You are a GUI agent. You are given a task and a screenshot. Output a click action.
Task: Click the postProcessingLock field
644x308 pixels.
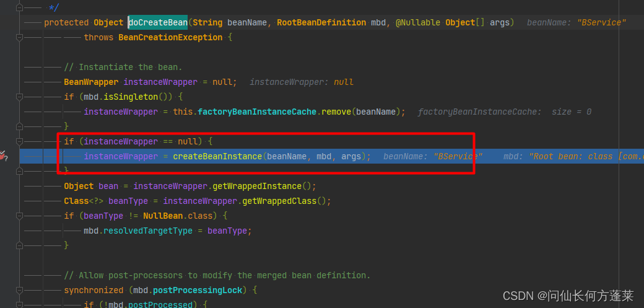[197, 290]
